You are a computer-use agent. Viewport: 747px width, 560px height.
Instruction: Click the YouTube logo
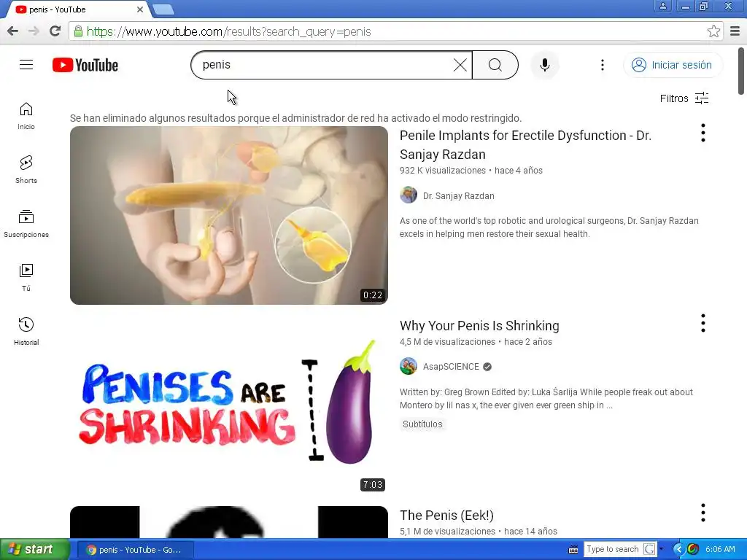coord(85,65)
